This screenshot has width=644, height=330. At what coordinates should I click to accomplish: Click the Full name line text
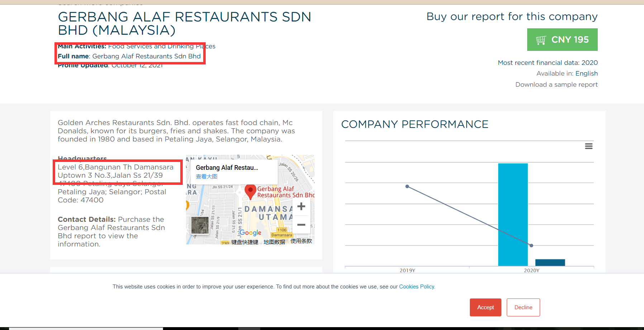point(129,56)
